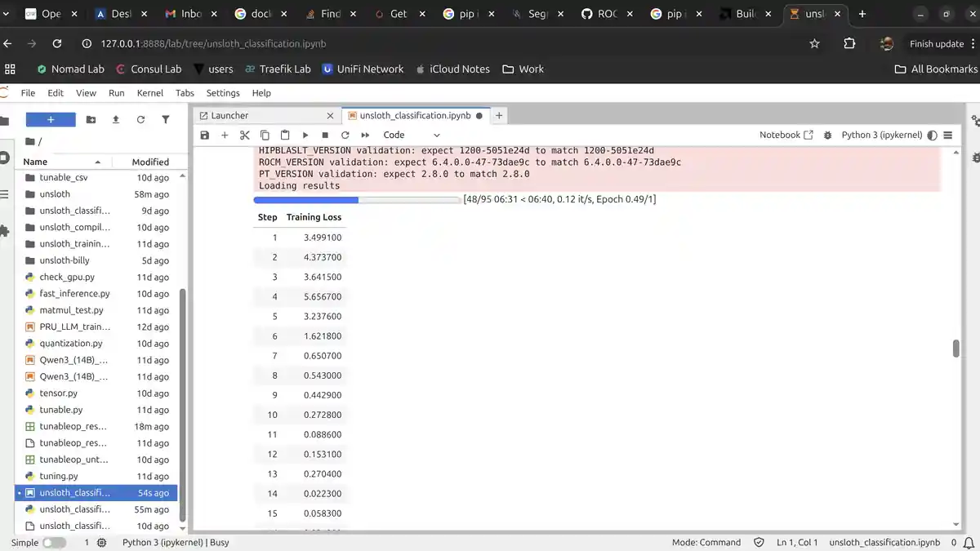The height and width of the screenshot is (551, 980).
Task: Upload files with the upload arrow icon
Action: [x=116, y=120]
